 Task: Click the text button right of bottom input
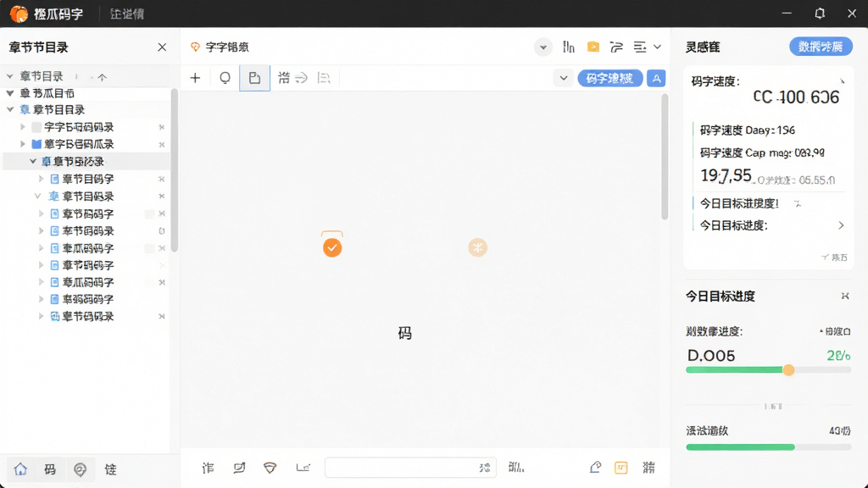[x=516, y=468]
